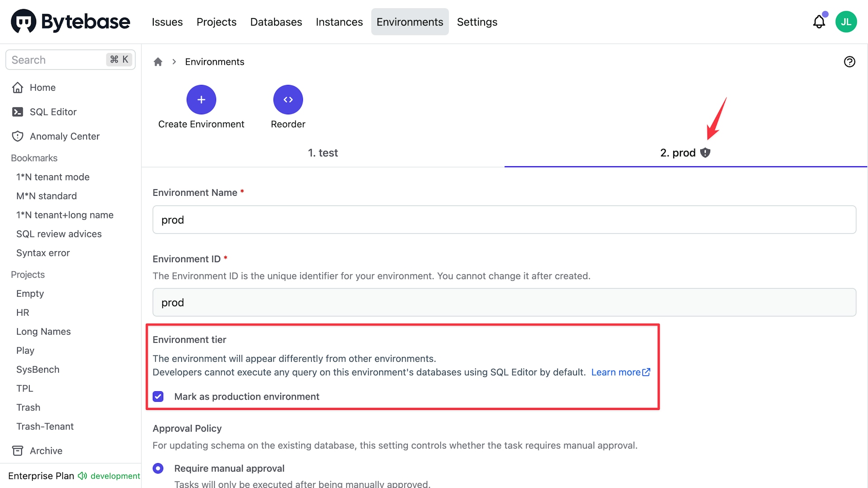868x488 pixels.
Task: Open the SysBench project
Action: [38, 370]
